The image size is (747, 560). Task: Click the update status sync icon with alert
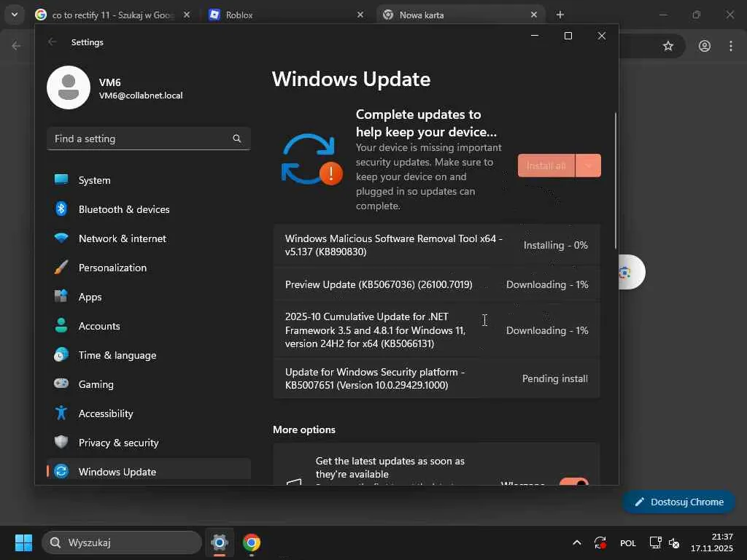(x=311, y=160)
